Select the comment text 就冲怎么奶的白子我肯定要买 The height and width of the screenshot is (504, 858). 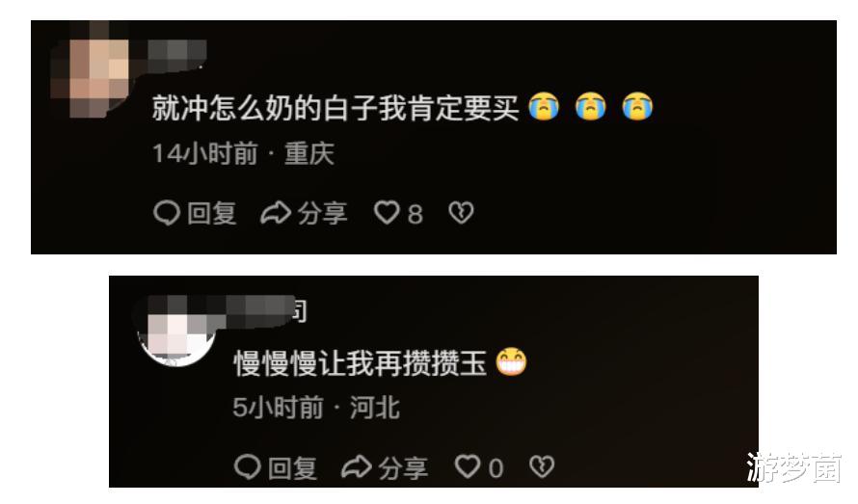[335, 107]
